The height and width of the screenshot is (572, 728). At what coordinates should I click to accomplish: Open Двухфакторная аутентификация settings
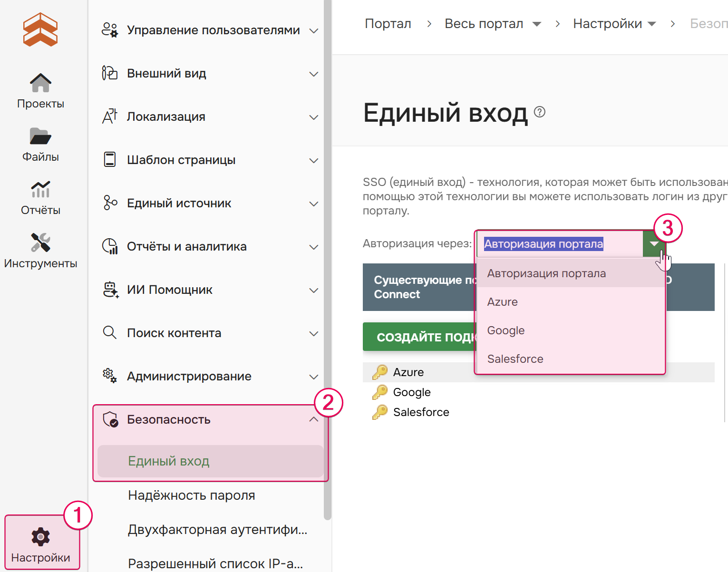[x=217, y=530]
